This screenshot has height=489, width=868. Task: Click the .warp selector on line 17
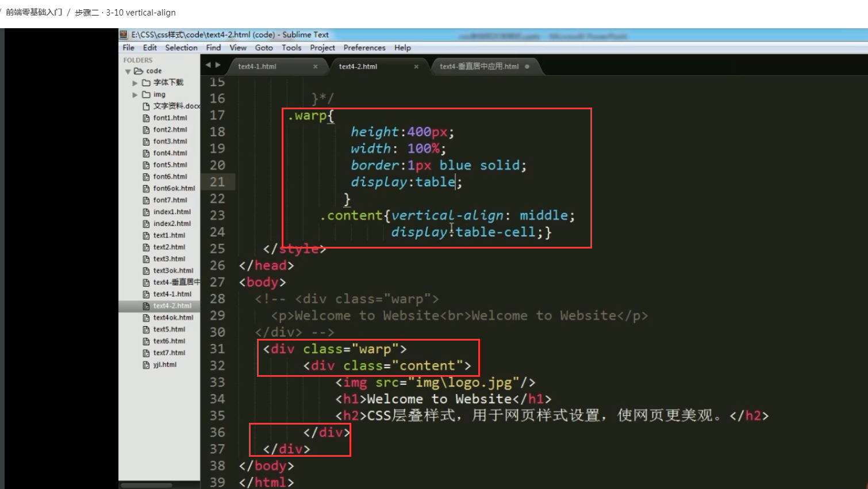(x=307, y=116)
